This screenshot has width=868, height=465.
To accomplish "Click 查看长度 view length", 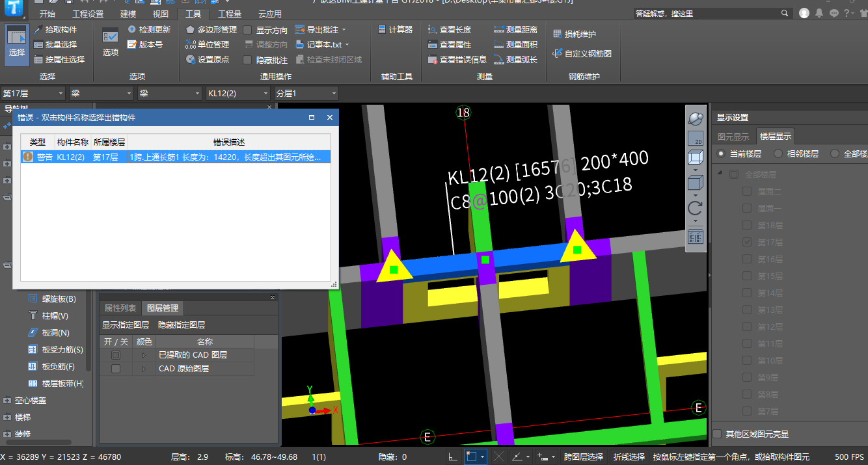I will (450, 30).
